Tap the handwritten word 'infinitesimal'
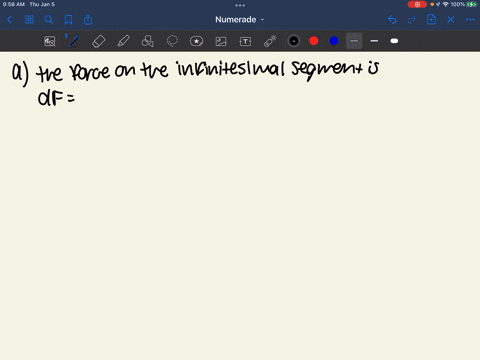The image size is (480, 360). [230, 69]
